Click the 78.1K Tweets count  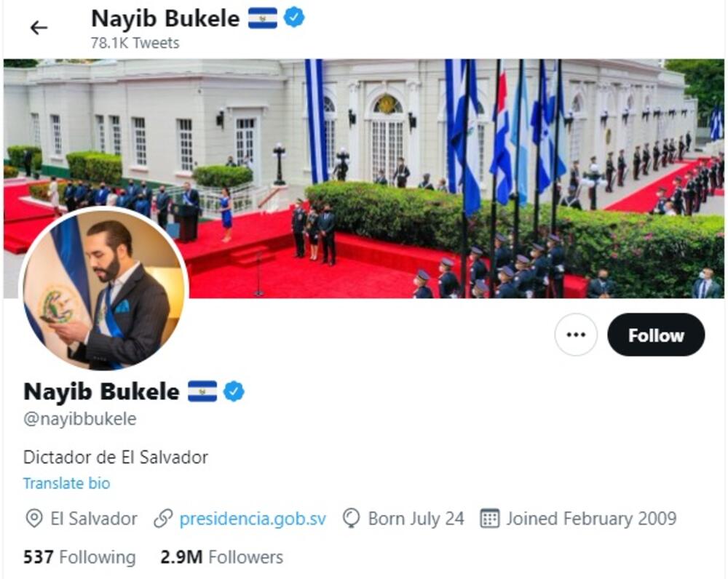(135, 43)
